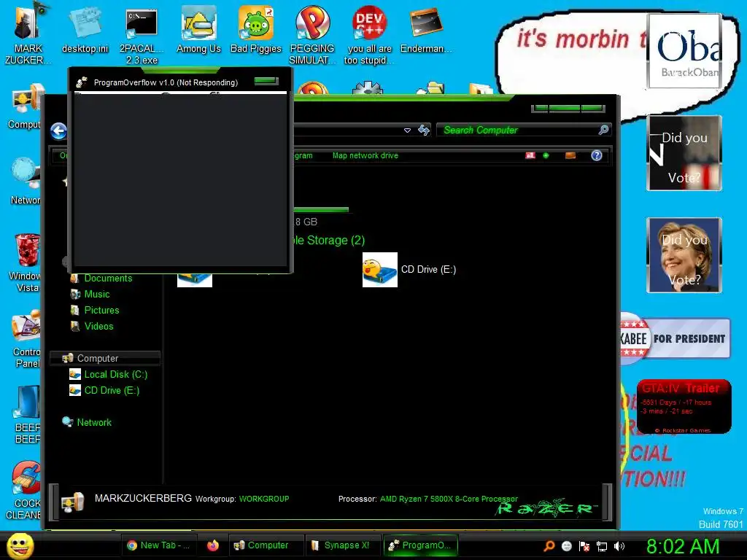This screenshot has width=747, height=560.
Task: Click the MARKZUCKERBERG computer name
Action: pyautogui.click(x=143, y=498)
